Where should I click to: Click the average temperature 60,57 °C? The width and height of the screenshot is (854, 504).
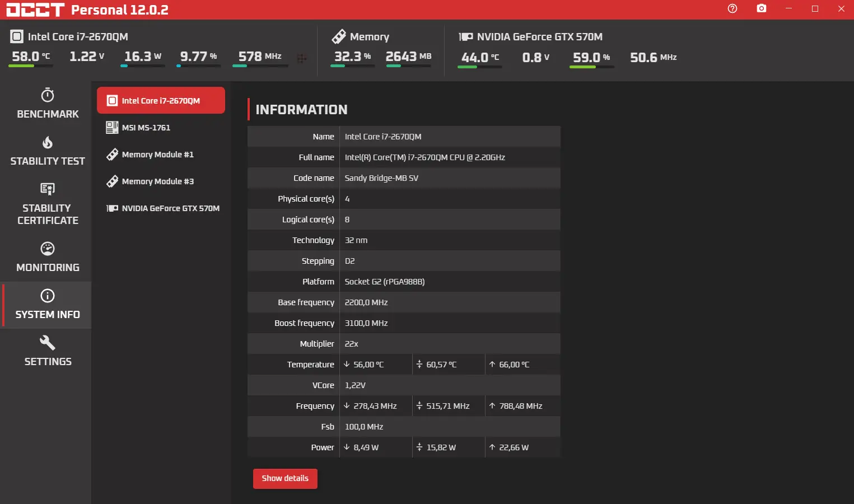tap(441, 365)
